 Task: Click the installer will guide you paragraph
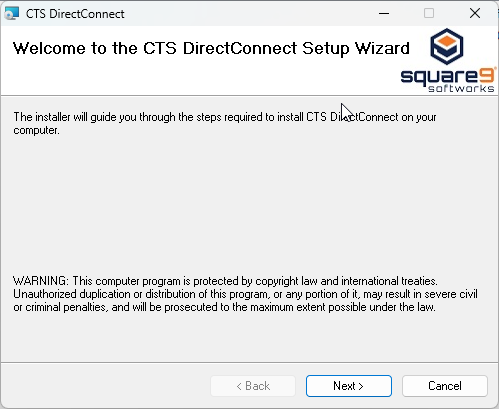click(225, 123)
